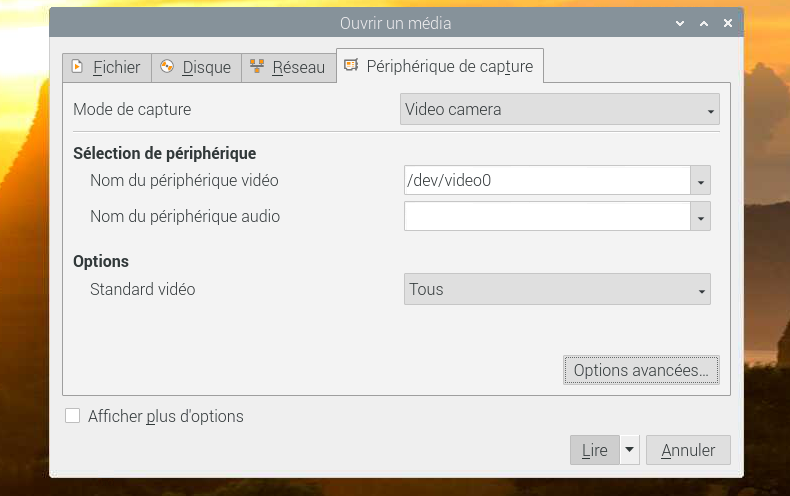
Task: Switch to the Fichier tab
Action: [x=107, y=67]
